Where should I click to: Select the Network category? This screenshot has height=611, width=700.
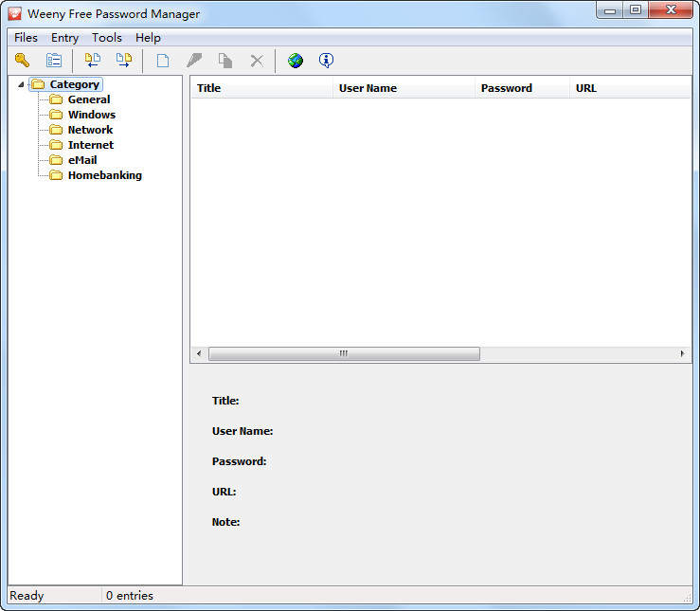click(x=90, y=130)
